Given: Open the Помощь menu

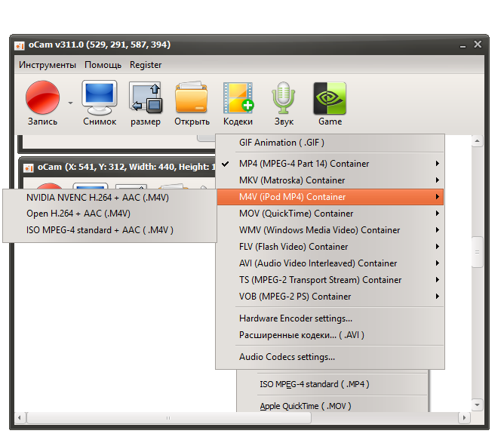Looking at the screenshot, I should tap(103, 65).
